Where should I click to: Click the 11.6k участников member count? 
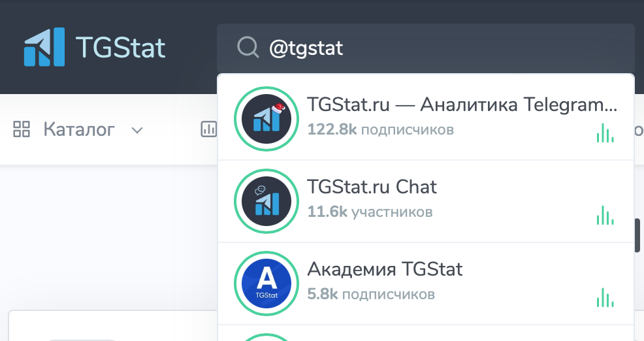pos(370,212)
